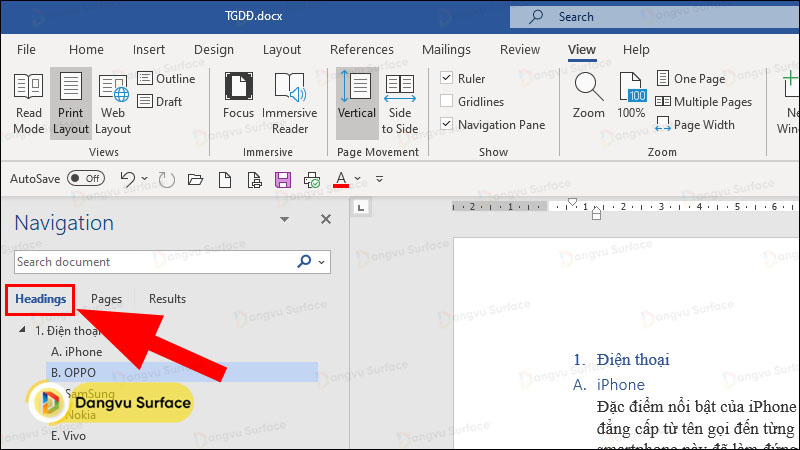Open Immersive Reader
This screenshot has width=800, height=450.
coord(290,104)
